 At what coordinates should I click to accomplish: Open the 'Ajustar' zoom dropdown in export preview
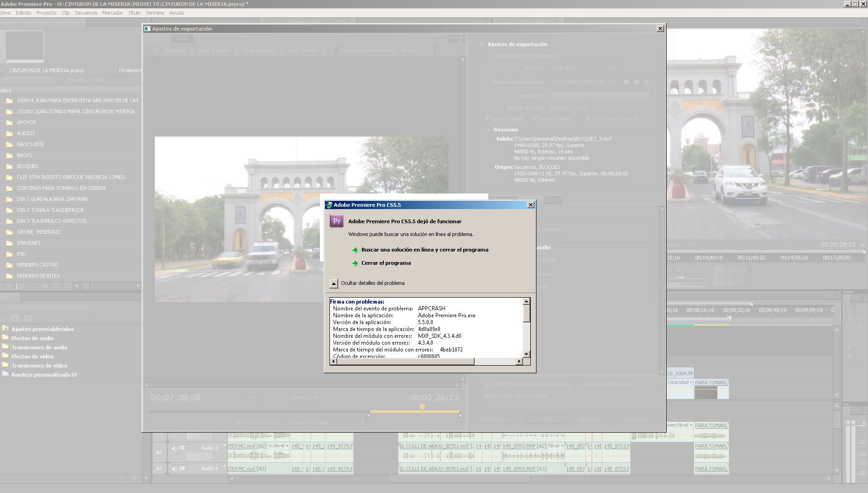(304, 398)
